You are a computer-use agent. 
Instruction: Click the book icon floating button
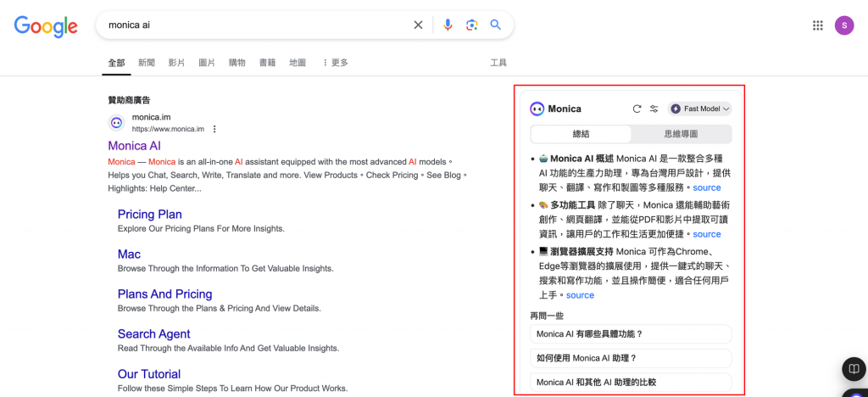click(854, 369)
